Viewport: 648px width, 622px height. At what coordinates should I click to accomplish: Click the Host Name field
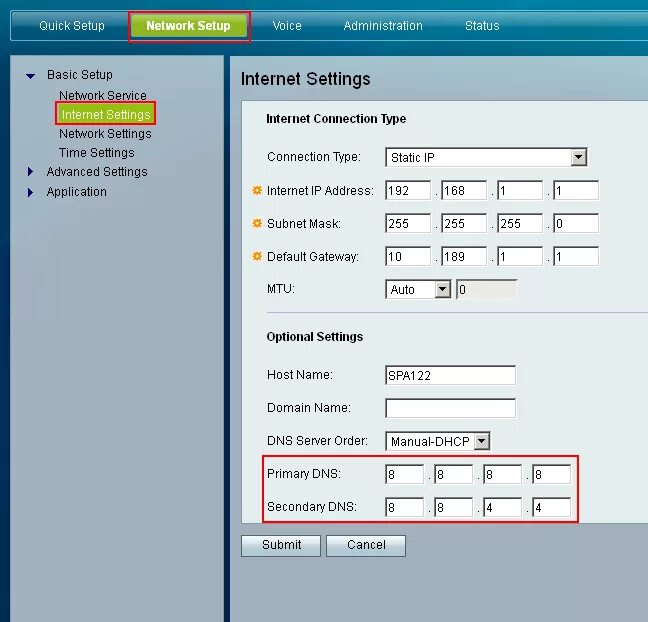coord(450,375)
